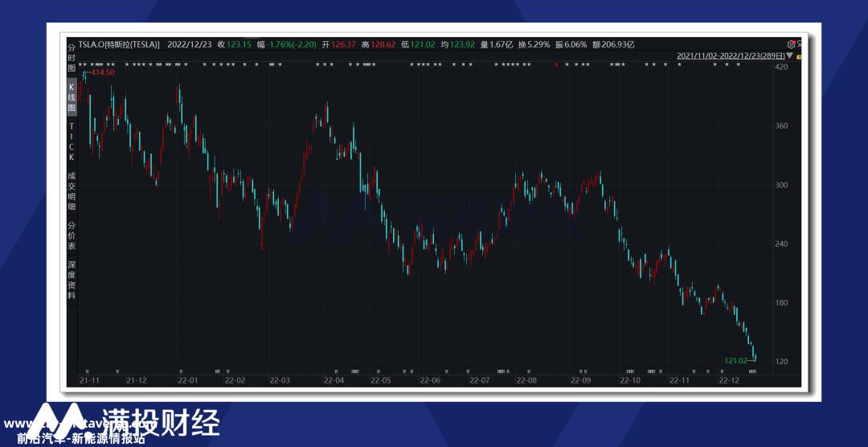Screen dimensions: 868x447
Task: Click the low price 121.02 in header
Action: pyautogui.click(x=423, y=44)
